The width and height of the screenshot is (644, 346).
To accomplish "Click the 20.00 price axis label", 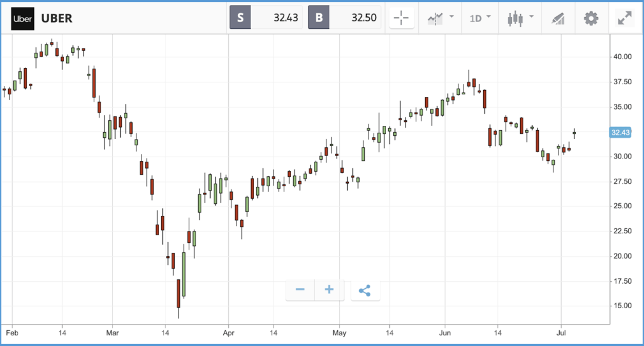I will [x=622, y=256].
